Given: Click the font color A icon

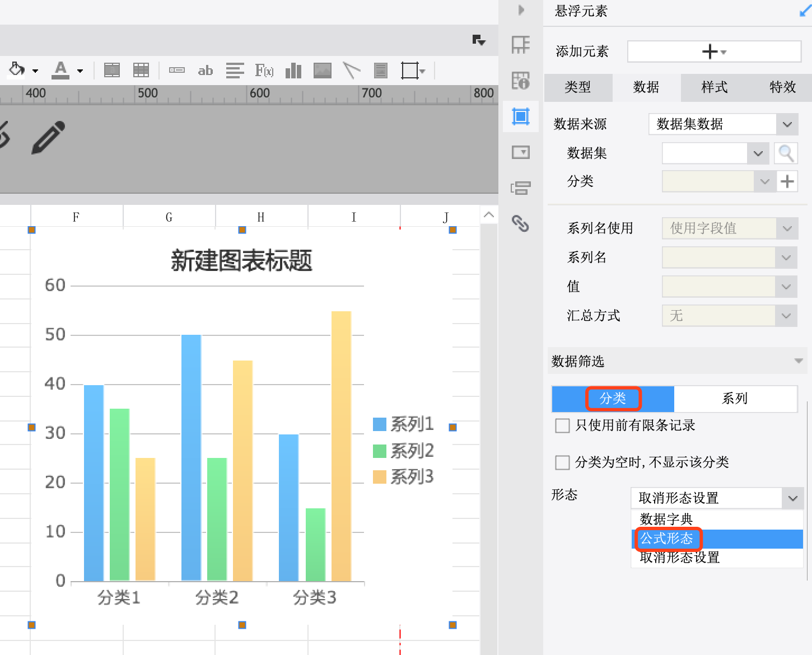Looking at the screenshot, I should tap(60, 70).
